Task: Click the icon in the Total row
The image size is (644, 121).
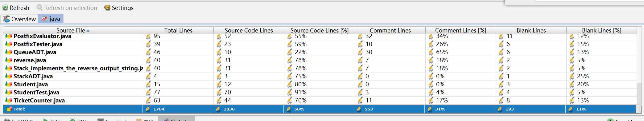Action: (x=9, y=109)
